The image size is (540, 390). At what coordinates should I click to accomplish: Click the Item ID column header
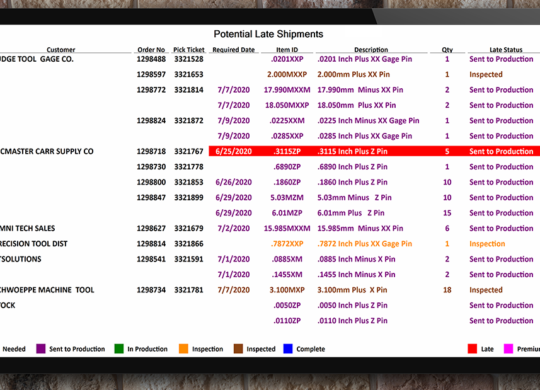click(287, 50)
